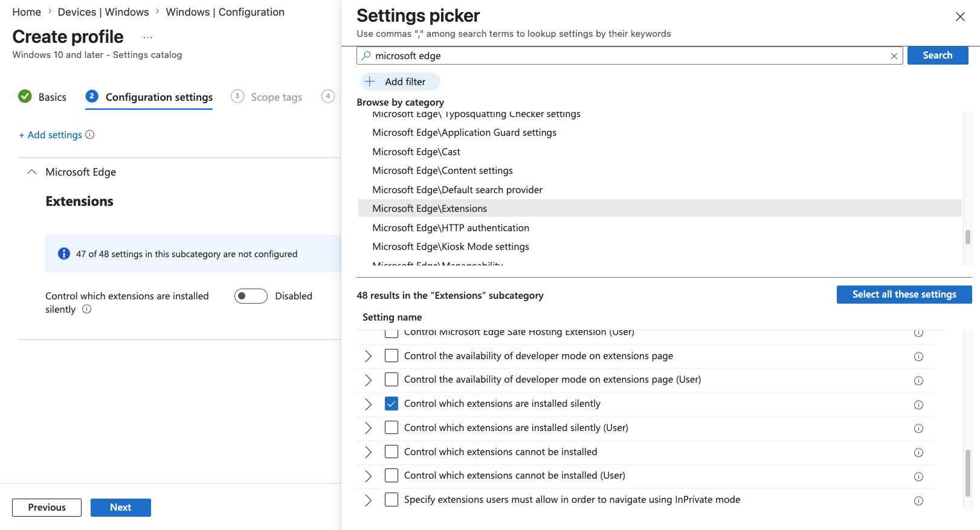980x530 pixels.
Task: Expand installed silently (User) row
Action: 368,428
